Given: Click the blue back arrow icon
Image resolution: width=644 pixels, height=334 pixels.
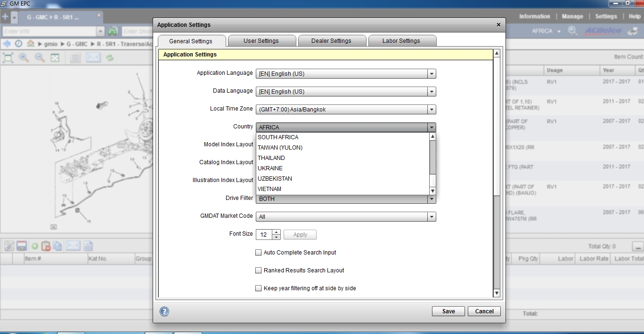Looking at the screenshot, I should click(7, 44).
